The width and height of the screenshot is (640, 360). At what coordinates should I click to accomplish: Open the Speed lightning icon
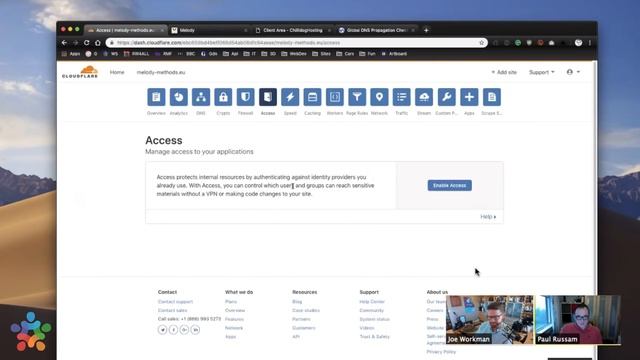point(290,97)
